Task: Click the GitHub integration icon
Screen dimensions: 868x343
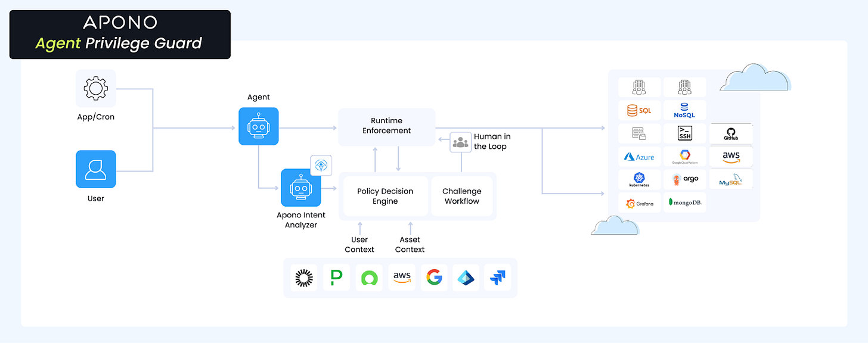Action: point(731,133)
